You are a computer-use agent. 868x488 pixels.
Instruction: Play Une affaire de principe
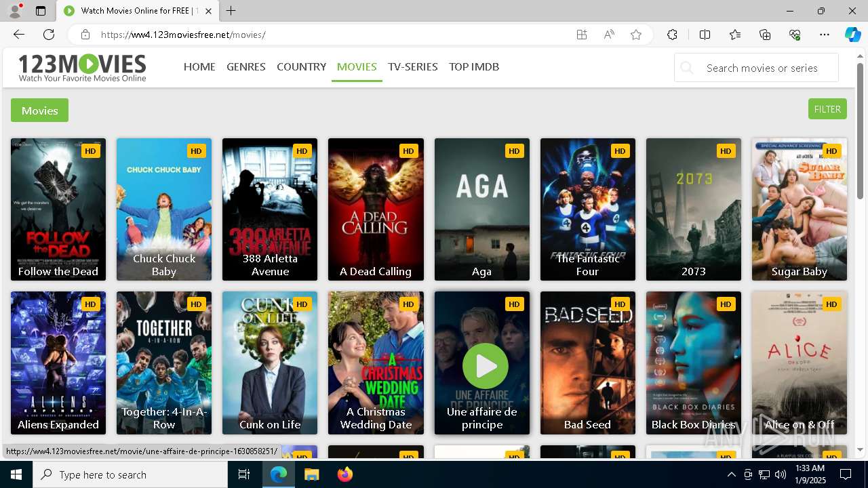tap(485, 366)
